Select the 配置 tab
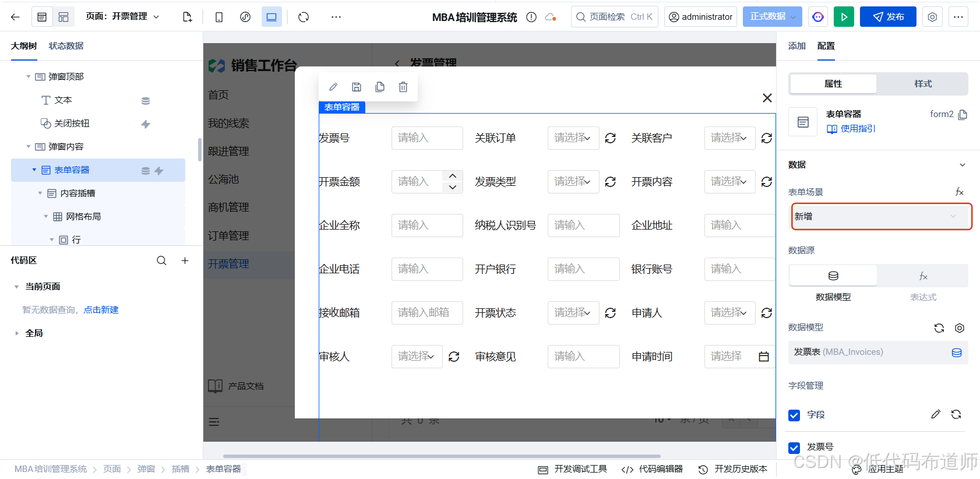The height and width of the screenshot is (479, 980). tap(826, 45)
